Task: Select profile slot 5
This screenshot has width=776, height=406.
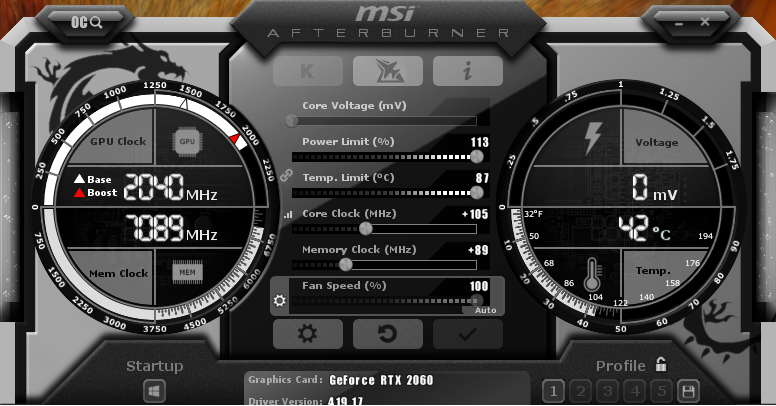Action: 661,391
